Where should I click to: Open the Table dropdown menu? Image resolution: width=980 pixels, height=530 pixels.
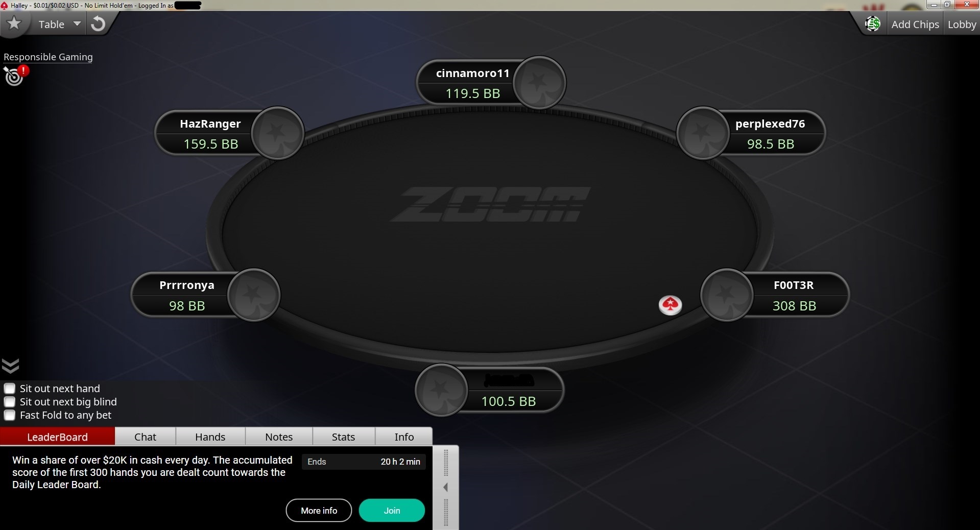pos(59,24)
